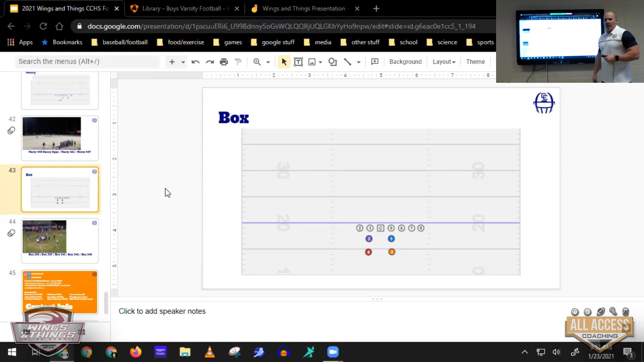Open the other stuff bookmark folder
Screen dimensions: 644x362
tap(360, 42)
